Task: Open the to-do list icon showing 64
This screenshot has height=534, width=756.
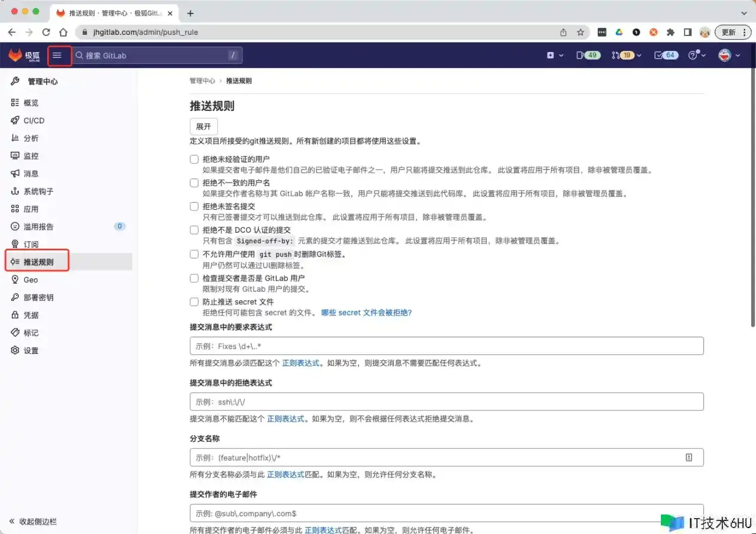Action: coord(666,56)
